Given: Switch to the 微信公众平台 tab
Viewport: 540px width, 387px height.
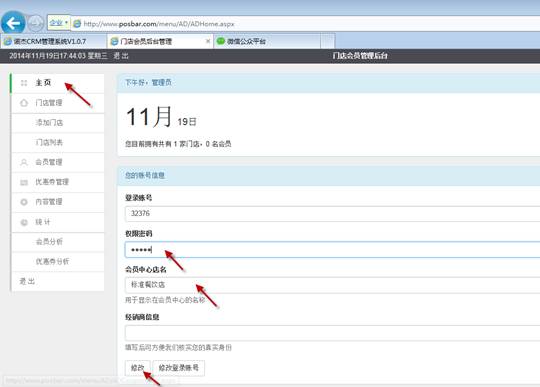Looking at the screenshot, I should pyautogui.click(x=267, y=41).
